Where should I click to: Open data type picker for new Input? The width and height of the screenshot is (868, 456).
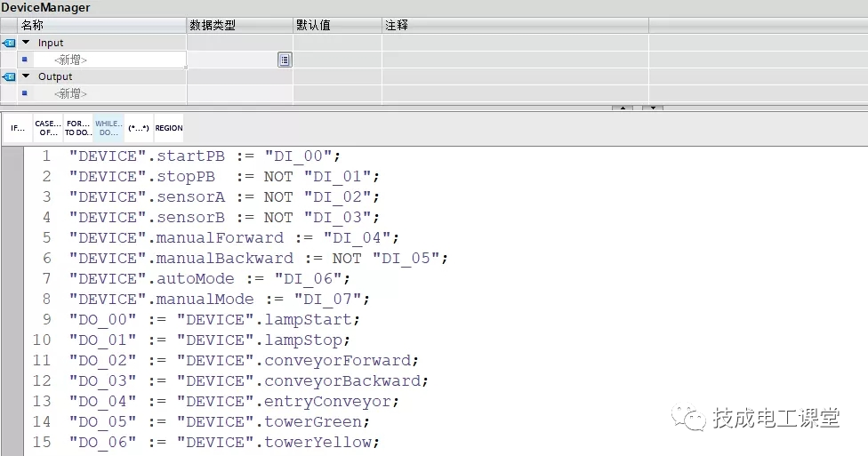[x=285, y=60]
